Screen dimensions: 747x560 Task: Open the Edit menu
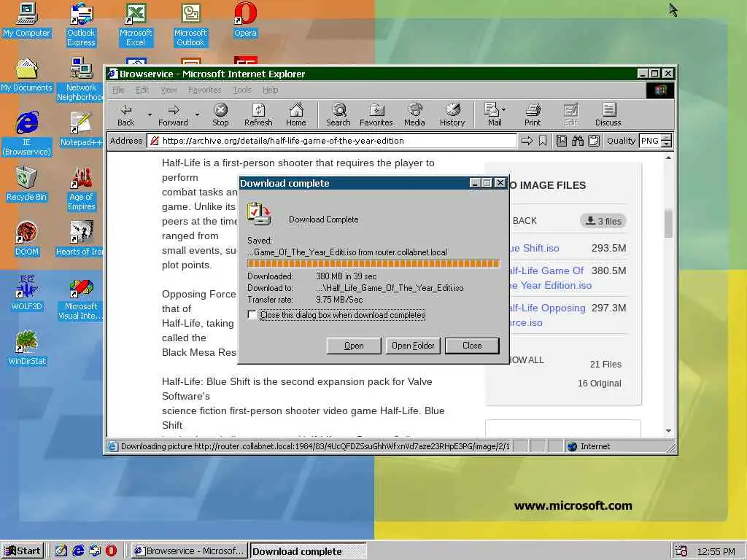(142, 90)
